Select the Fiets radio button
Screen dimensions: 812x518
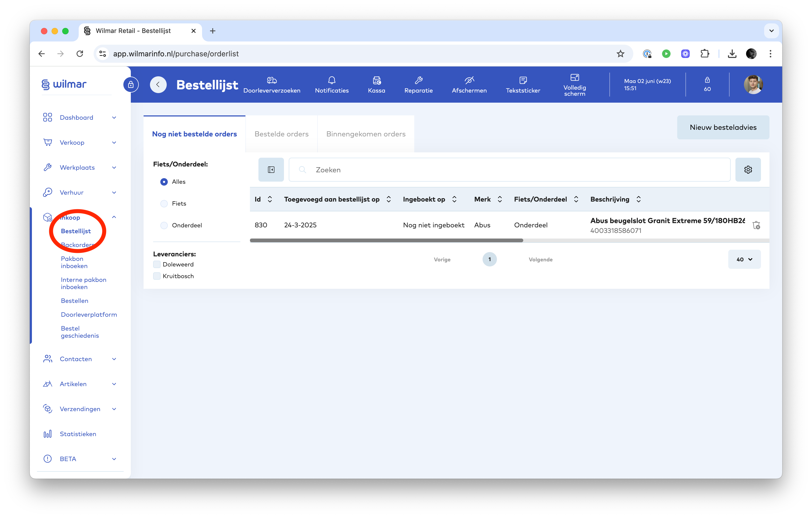pyautogui.click(x=164, y=204)
